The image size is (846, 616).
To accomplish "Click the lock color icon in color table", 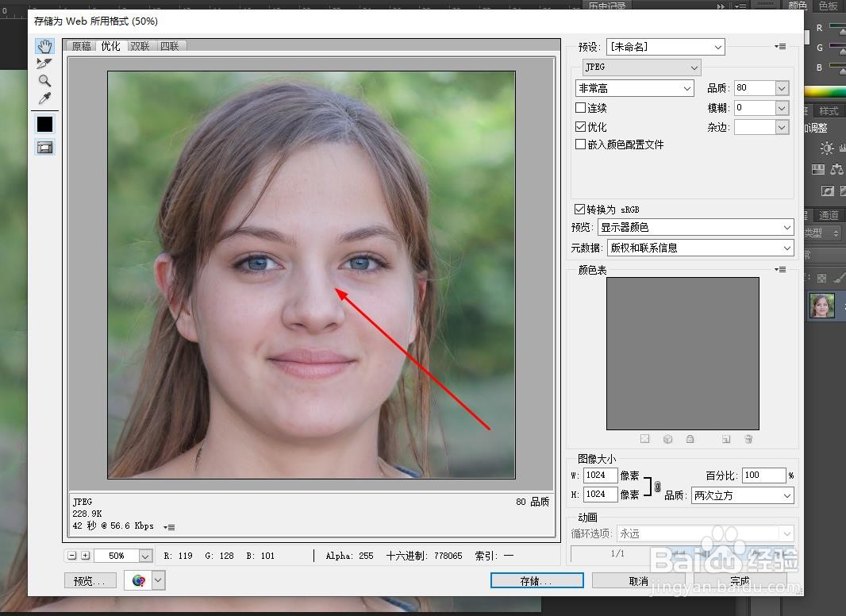I will click(x=690, y=439).
